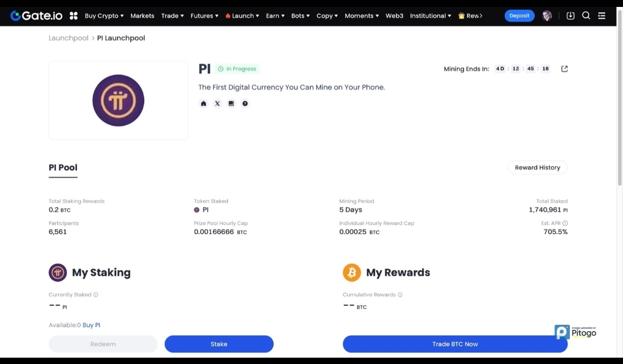Click the page vertical scrollbar
The width and height of the screenshot is (623, 364).
point(620,115)
